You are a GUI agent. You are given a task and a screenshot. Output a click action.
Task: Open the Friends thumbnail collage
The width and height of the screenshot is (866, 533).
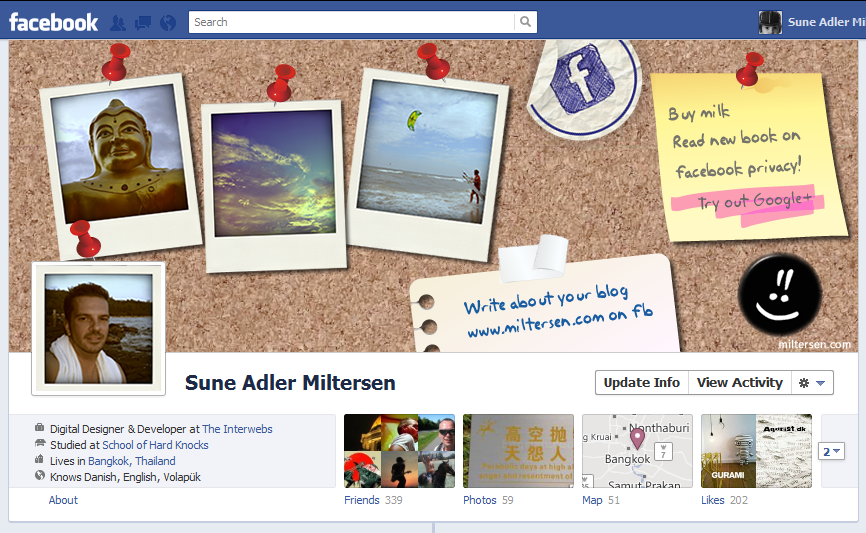(399, 451)
